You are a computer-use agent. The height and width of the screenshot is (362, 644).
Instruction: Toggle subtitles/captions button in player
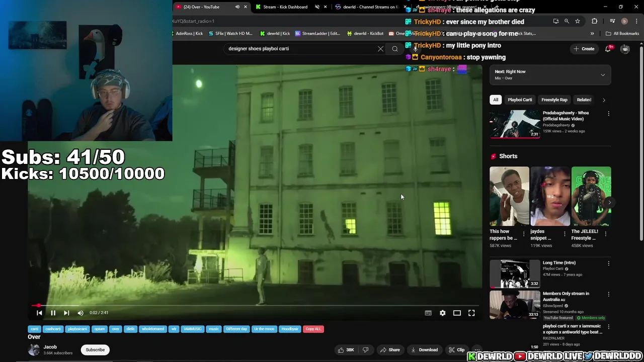[x=428, y=313]
